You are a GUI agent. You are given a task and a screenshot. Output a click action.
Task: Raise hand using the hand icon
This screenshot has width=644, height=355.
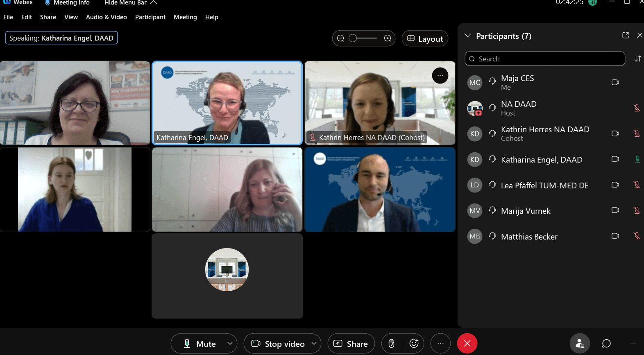point(391,344)
